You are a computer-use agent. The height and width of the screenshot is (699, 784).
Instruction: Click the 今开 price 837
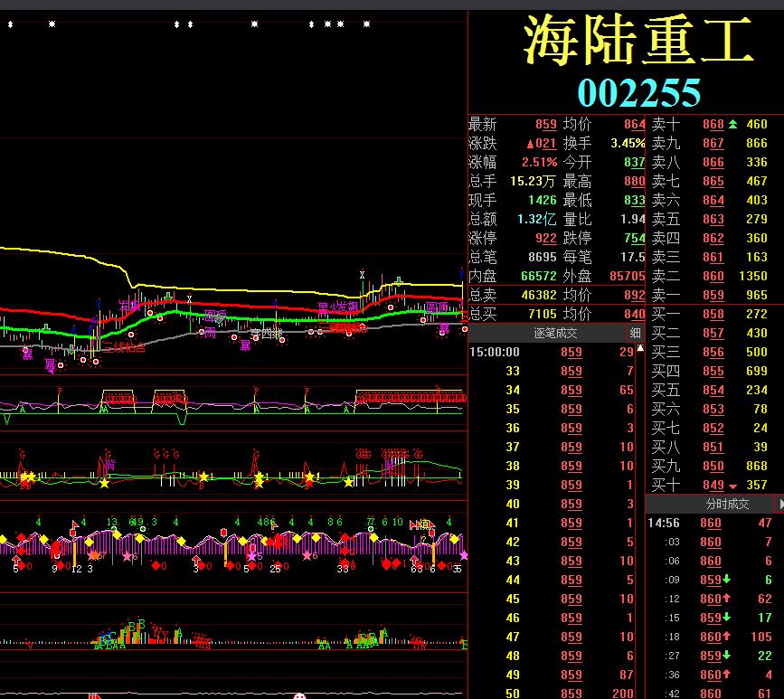pyautogui.click(x=635, y=163)
